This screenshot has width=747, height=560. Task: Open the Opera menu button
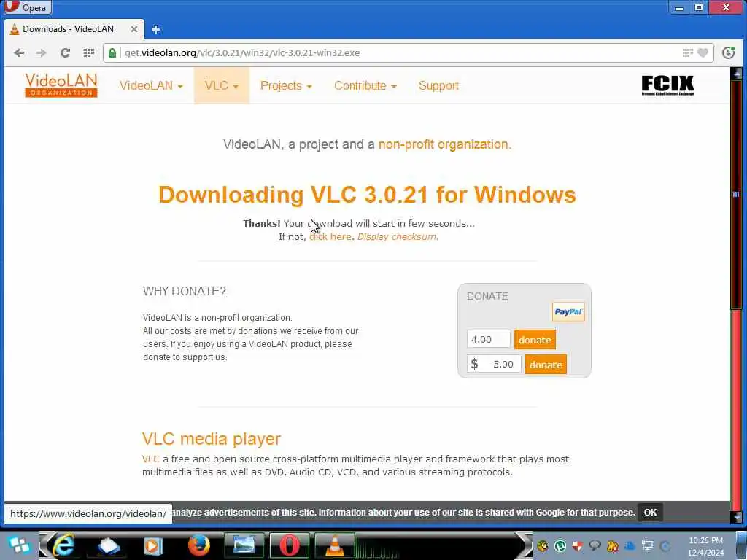pos(27,7)
